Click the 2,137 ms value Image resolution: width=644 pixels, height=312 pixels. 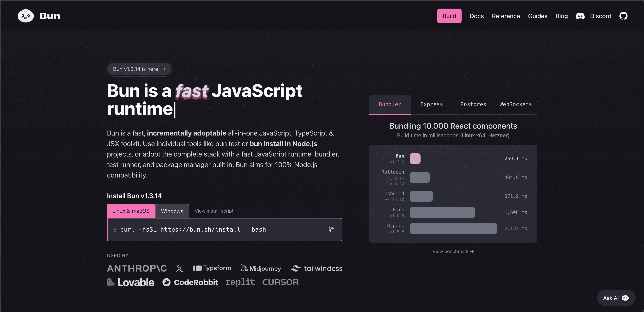click(x=516, y=228)
